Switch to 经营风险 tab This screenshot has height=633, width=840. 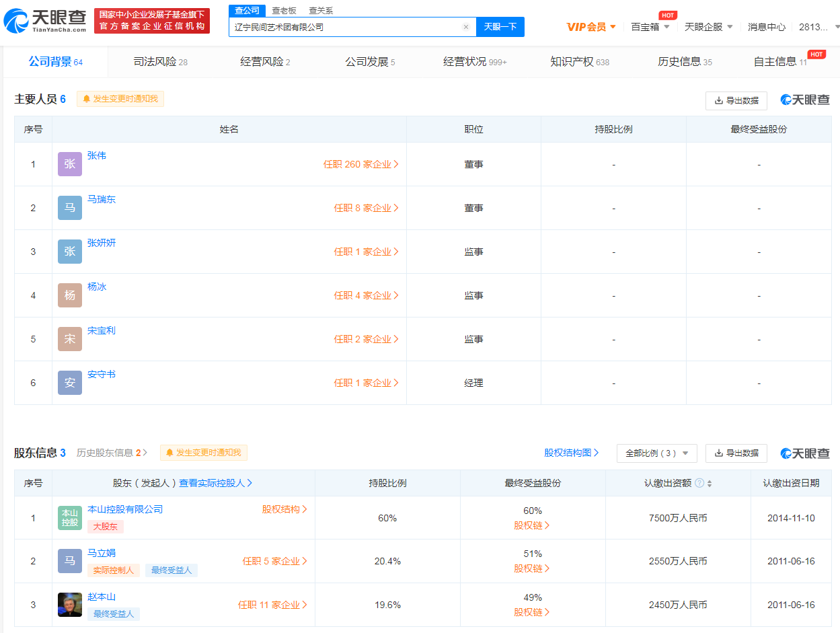pos(265,62)
